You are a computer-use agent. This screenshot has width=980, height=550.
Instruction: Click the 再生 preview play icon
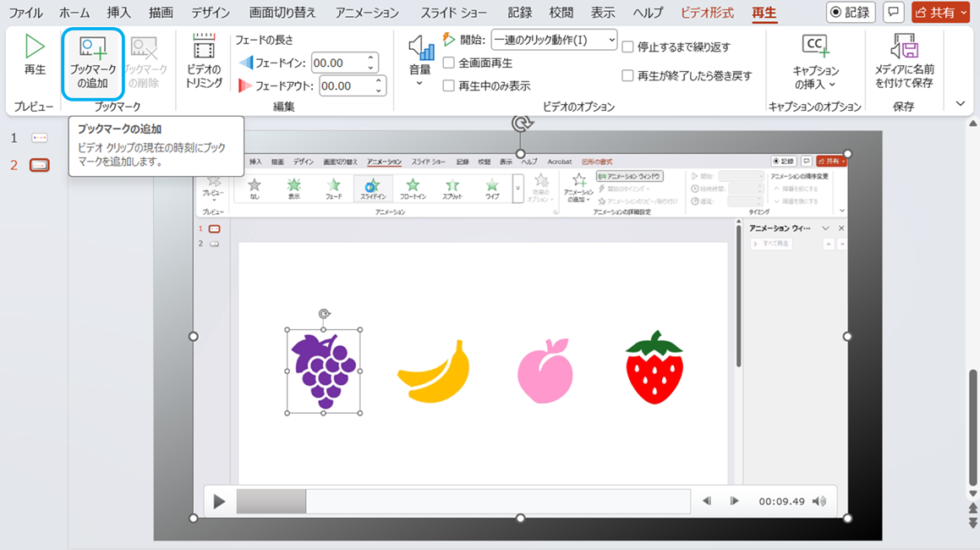point(35,47)
